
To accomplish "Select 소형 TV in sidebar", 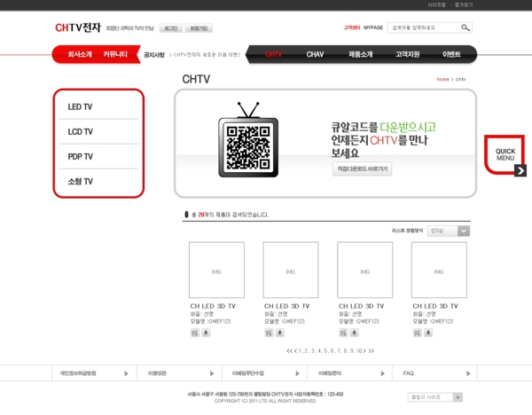I will pyautogui.click(x=80, y=182).
